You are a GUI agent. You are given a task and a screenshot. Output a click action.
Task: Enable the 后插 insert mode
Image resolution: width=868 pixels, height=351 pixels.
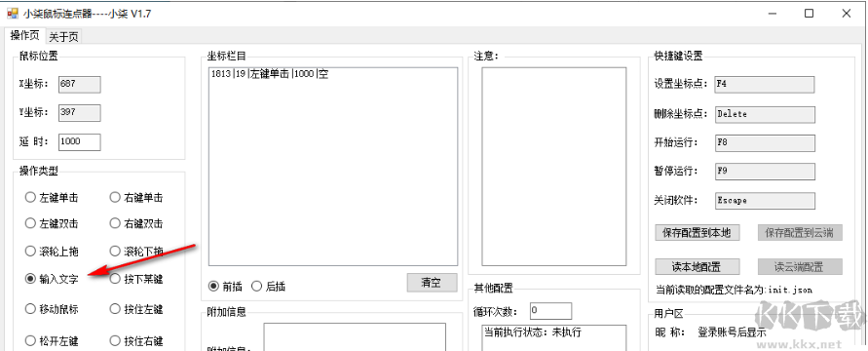(268, 287)
